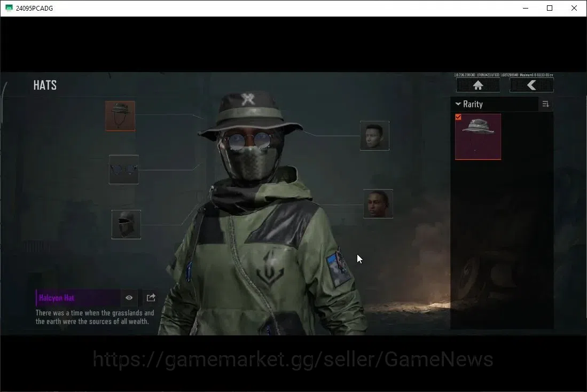Minimize the 24095PCADG window
Screen dimensions: 587x392
526,8
